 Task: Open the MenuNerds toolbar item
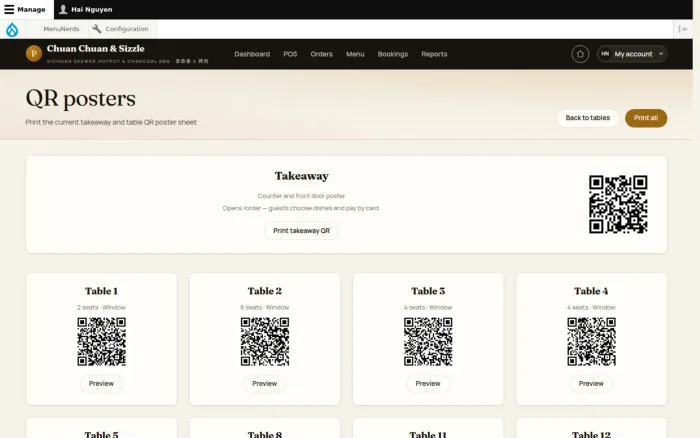[x=61, y=29]
